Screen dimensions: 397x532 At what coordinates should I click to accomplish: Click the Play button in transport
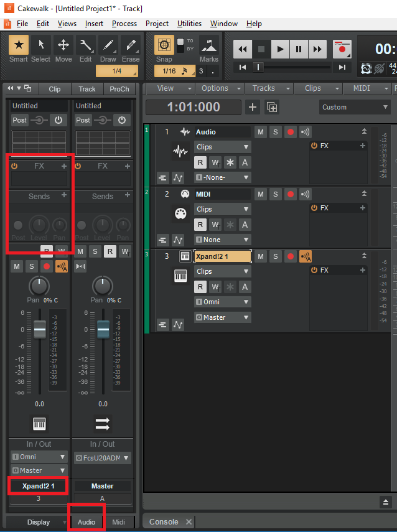(x=280, y=49)
